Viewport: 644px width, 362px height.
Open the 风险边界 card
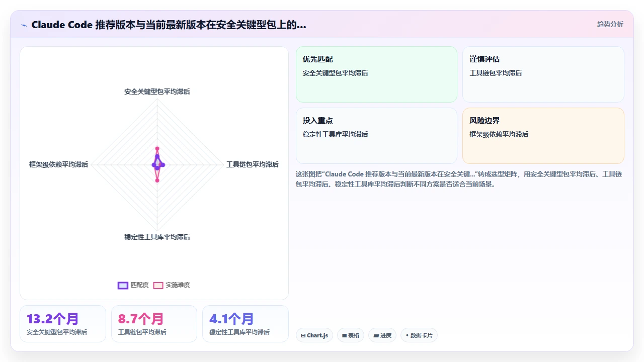tap(543, 136)
